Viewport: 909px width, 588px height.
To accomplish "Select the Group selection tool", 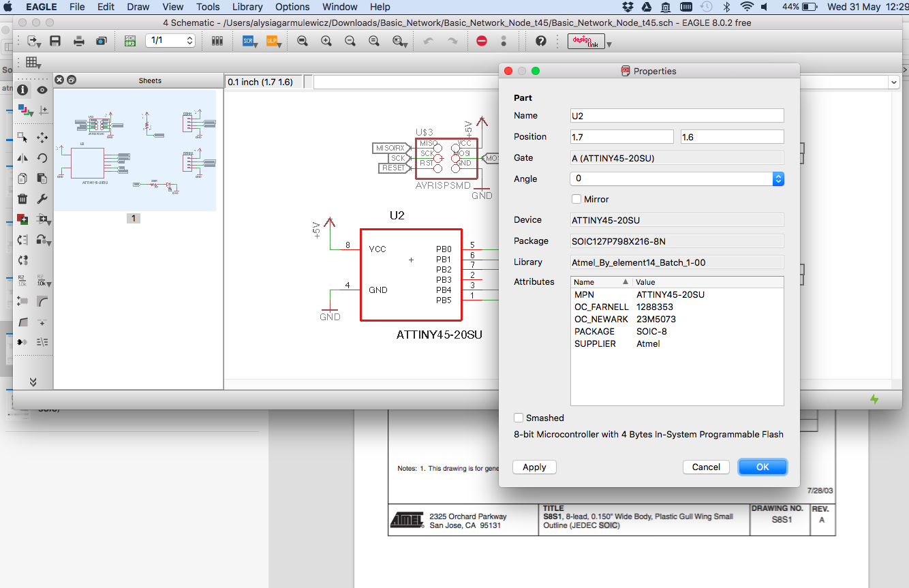I will (22, 137).
